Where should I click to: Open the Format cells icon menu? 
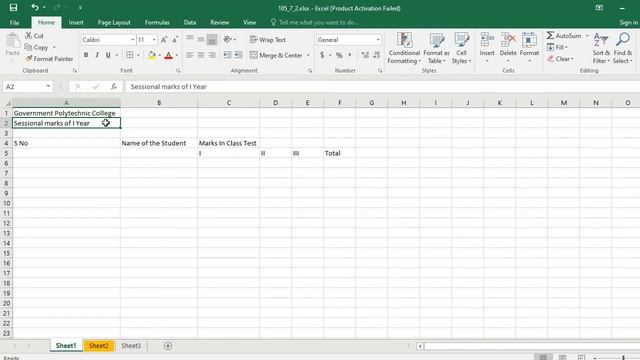(x=529, y=47)
